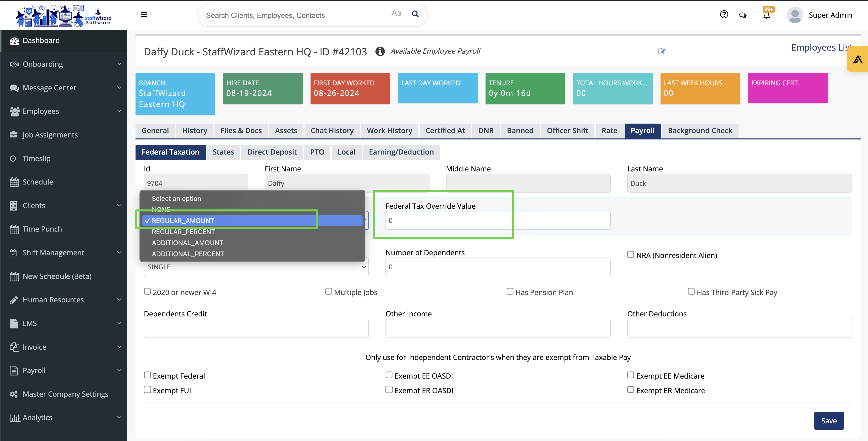The height and width of the screenshot is (441, 868).
Task: Open the Earning/Deduction sub-tab
Action: point(401,152)
